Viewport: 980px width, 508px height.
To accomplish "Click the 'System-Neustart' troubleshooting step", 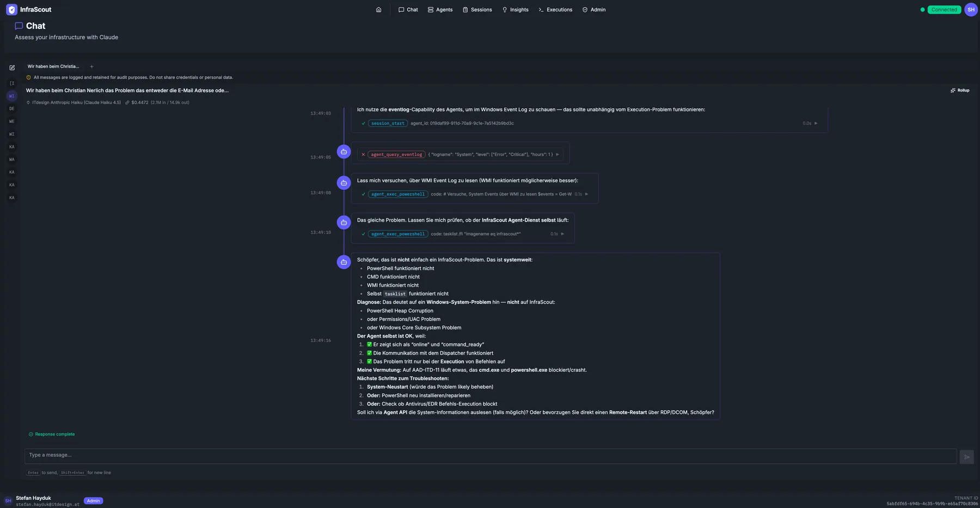I will coord(387,387).
